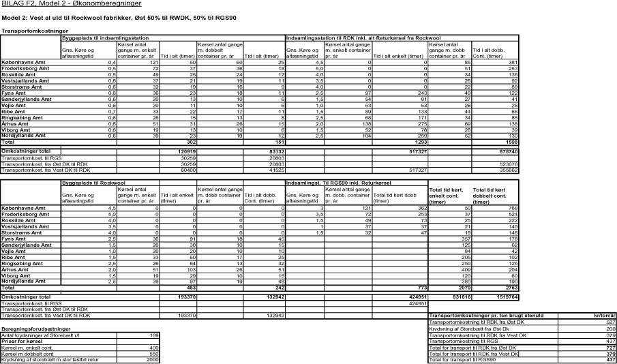
Task: Click the total cost cell 1519764
Action: click(x=599, y=297)
